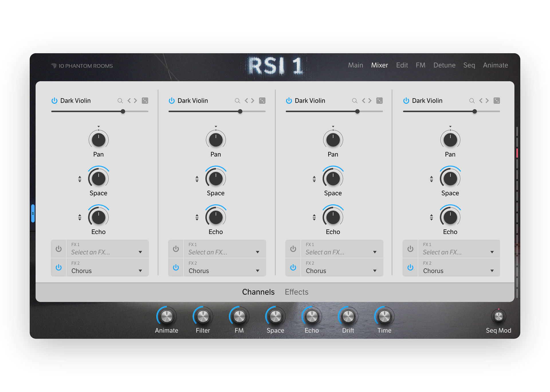Open the FM tab
550x392 pixels.
click(421, 65)
